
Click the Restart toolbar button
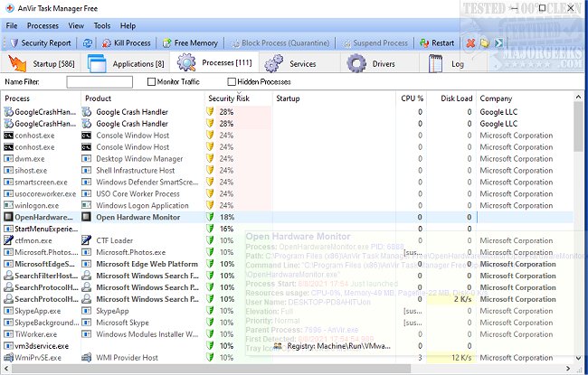coord(437,43)
